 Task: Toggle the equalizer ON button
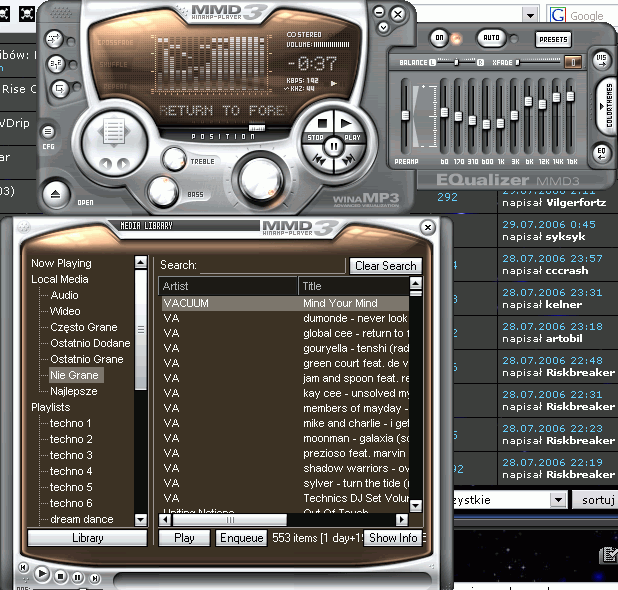point(439,37)
